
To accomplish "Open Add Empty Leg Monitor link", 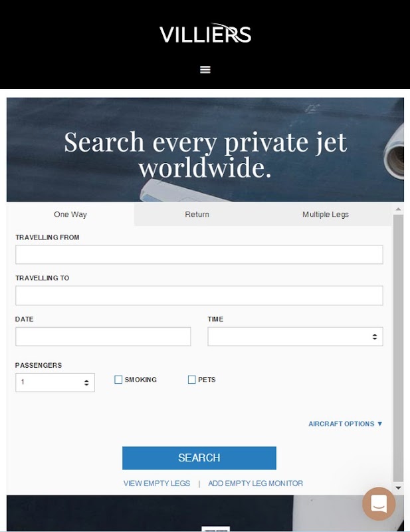I will (256, 483).
